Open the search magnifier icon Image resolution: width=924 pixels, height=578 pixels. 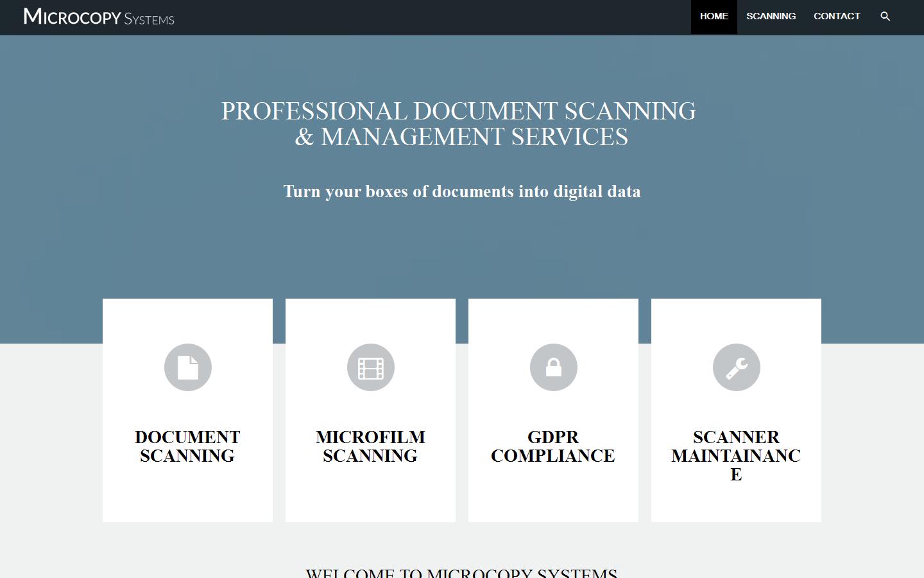(x=885, y=16)
